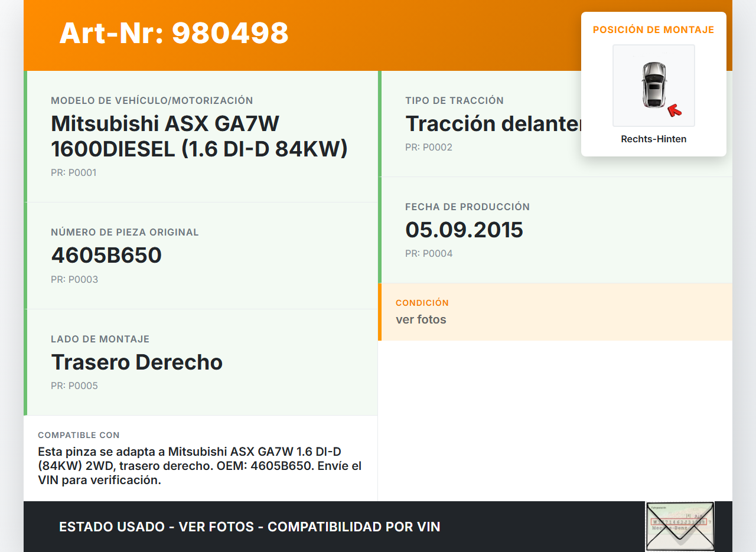Select the production date 05.09.2015
This screenshot has height=552, width=756.
coord(464,230)
